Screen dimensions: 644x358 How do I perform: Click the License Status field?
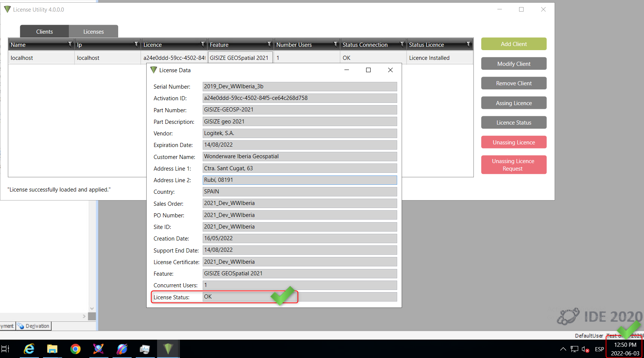click(x=300, y=297)
